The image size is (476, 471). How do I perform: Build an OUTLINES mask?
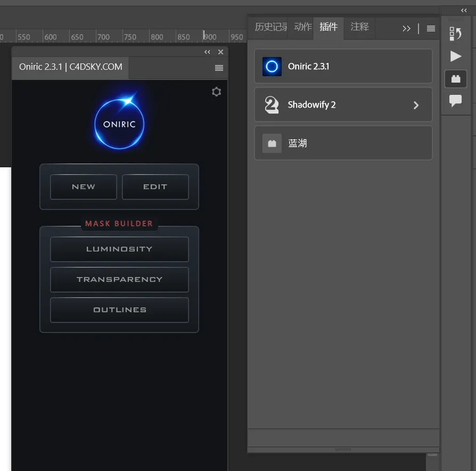click(119, 310)
